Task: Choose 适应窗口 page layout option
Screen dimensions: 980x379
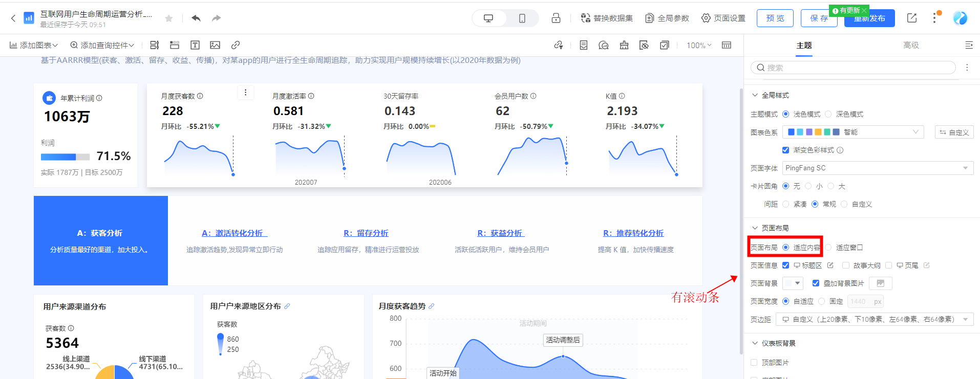Action: coord(828,248)
